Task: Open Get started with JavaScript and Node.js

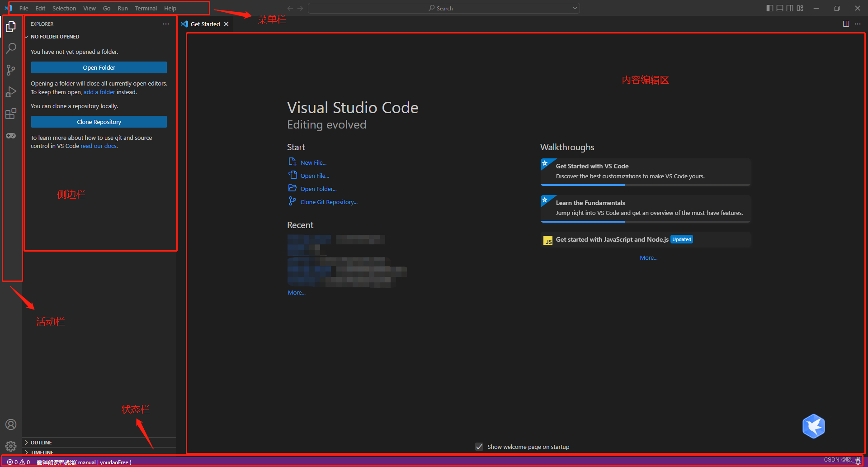Action: 646,240
